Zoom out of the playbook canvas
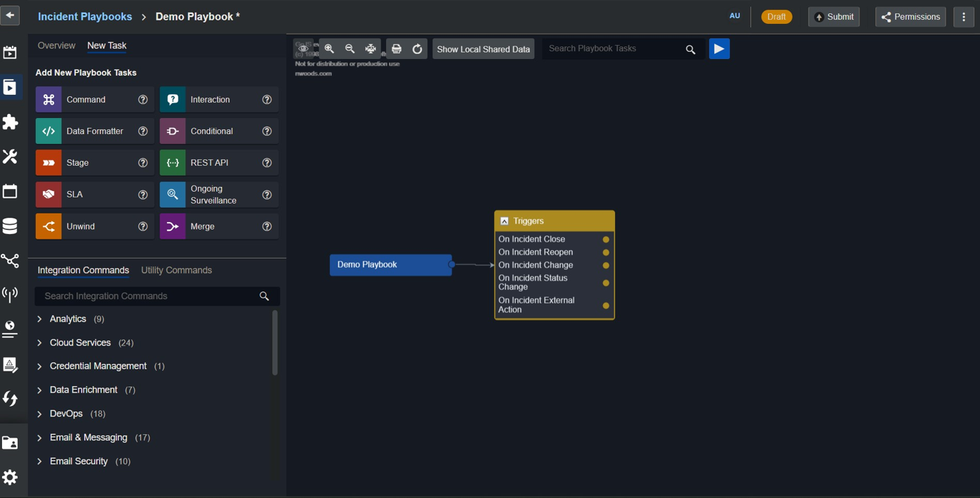The height and width of the screenshot is (498, 980). [350, 48]
